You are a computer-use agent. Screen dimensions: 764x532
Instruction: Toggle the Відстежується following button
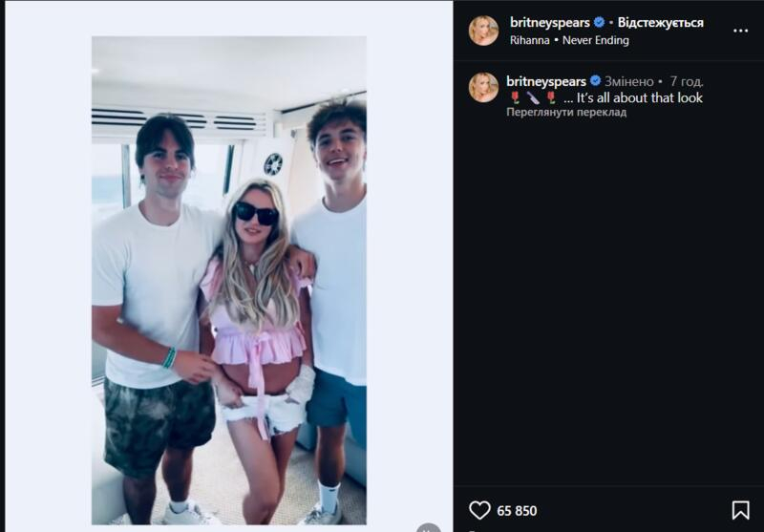click(661, 23)
